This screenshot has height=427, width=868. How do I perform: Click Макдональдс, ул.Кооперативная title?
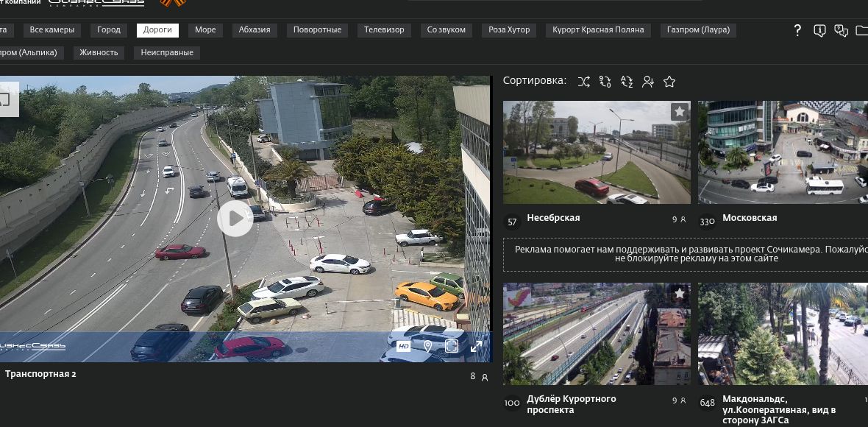(x=779, y=410)
